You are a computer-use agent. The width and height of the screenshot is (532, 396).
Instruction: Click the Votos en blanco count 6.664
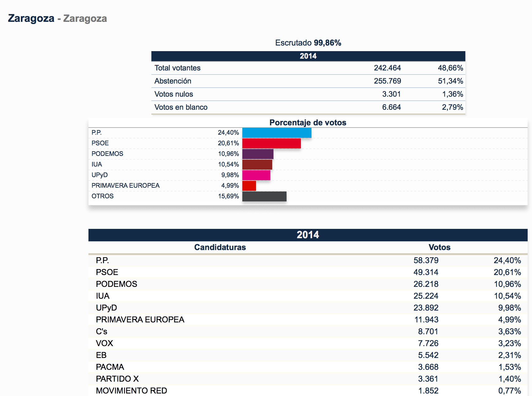[392, 107]
